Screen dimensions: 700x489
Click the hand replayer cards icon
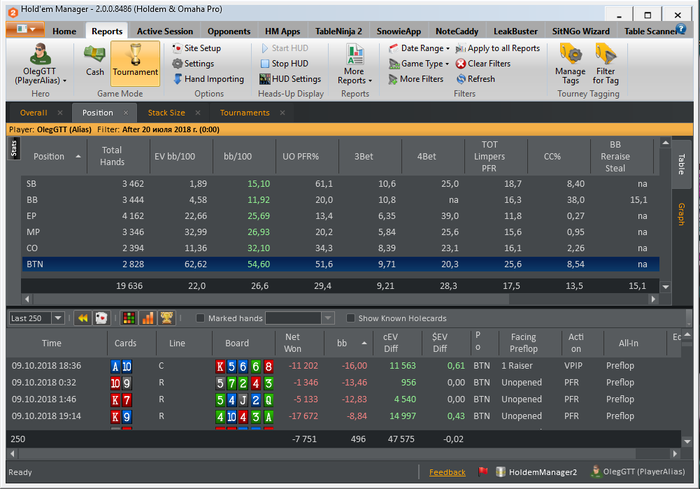click(101, 318)
